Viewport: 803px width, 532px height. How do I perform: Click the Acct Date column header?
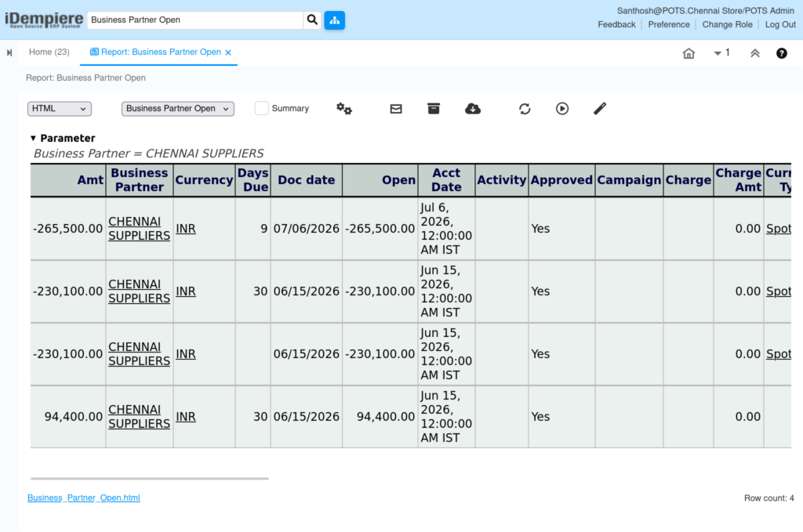tap(446, 180)
